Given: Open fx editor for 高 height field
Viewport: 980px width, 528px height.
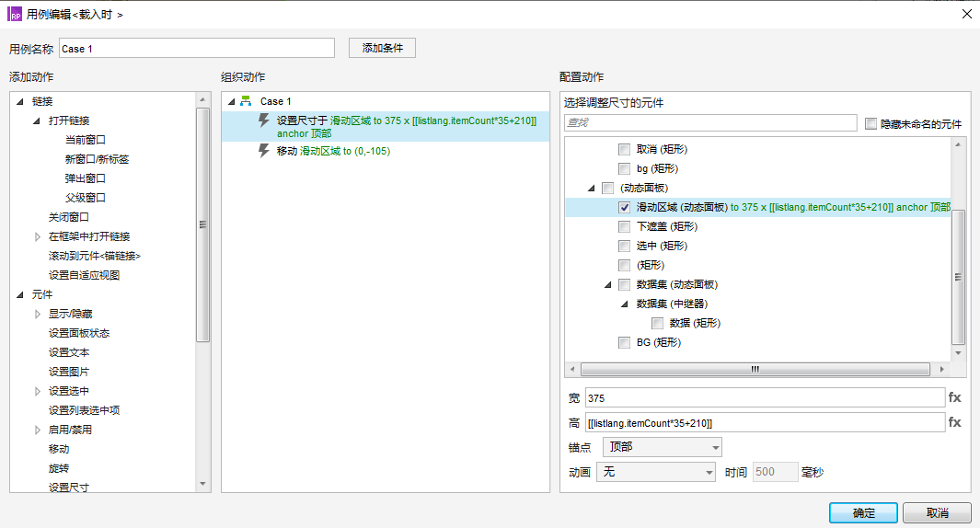Looking at the screenshot, I should (x=954, y=422).
